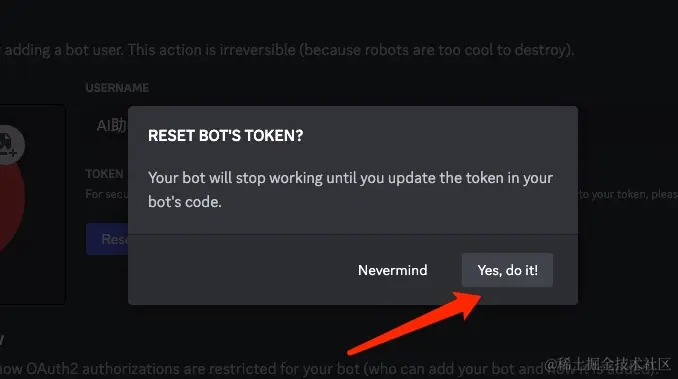Screen dimensions: 678x379
Task: Select the red bot avatar image
Action: (x=12, y=203)
